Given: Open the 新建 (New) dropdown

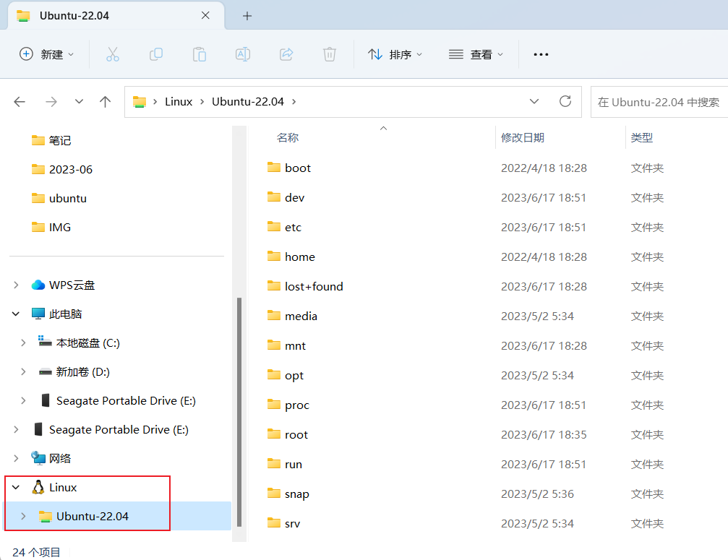Looking at the screenshot, I should click(47, 54).
